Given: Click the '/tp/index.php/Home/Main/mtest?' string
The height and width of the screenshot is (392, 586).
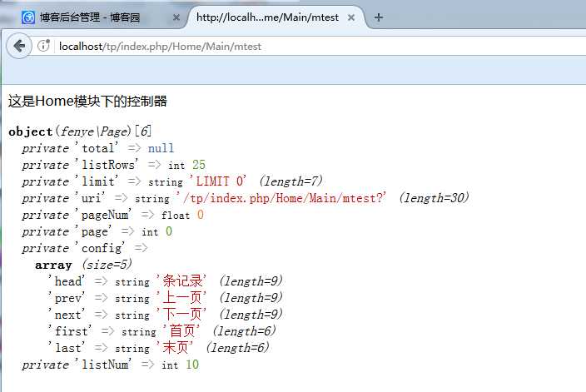Looking at the screenshot, I should coord(281,198).
